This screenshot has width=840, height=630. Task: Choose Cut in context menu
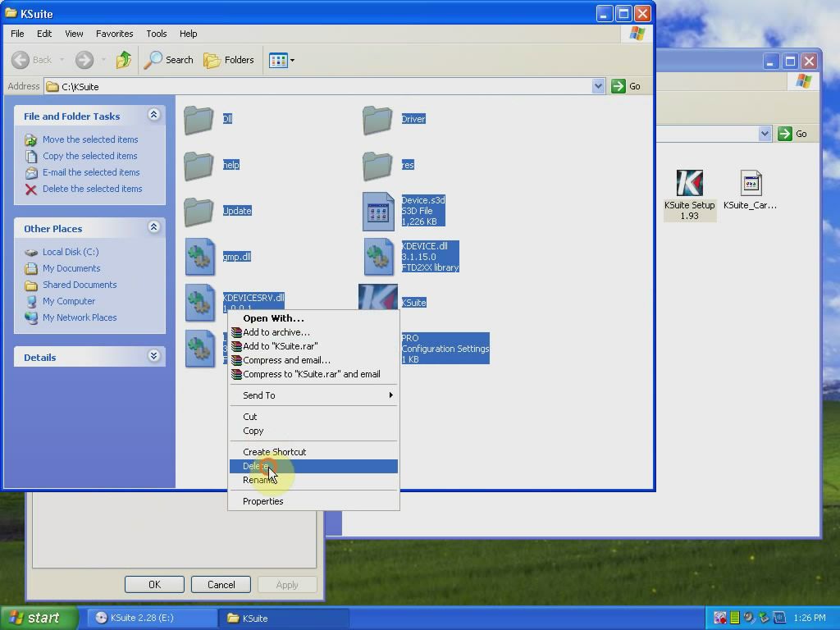313,417
